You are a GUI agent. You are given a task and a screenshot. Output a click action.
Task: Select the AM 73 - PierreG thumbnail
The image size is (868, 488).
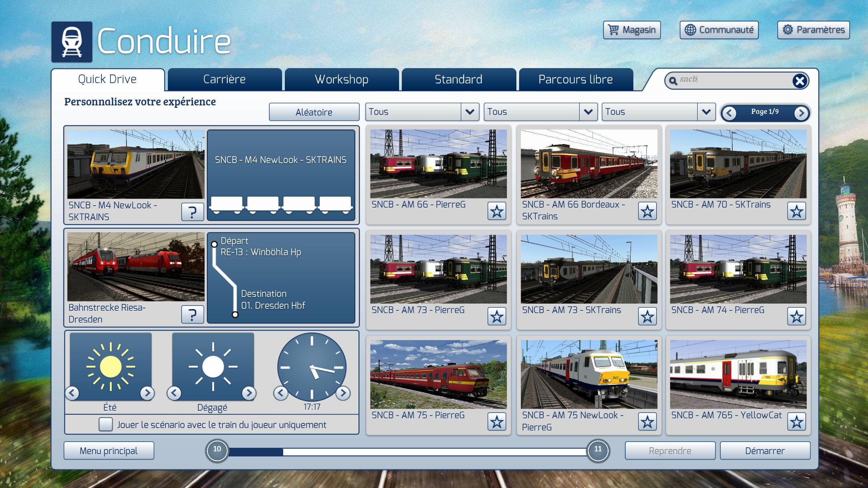(x=438, y=269)
